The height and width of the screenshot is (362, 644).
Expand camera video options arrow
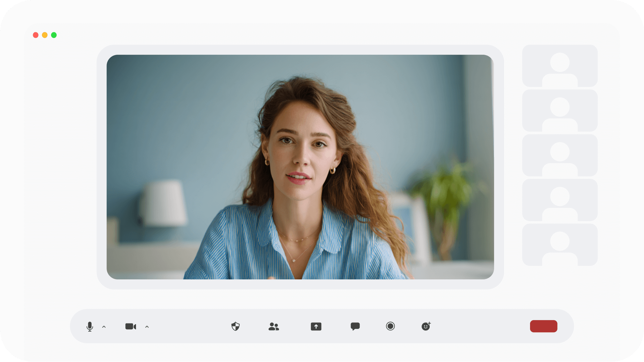pos(147,327)
